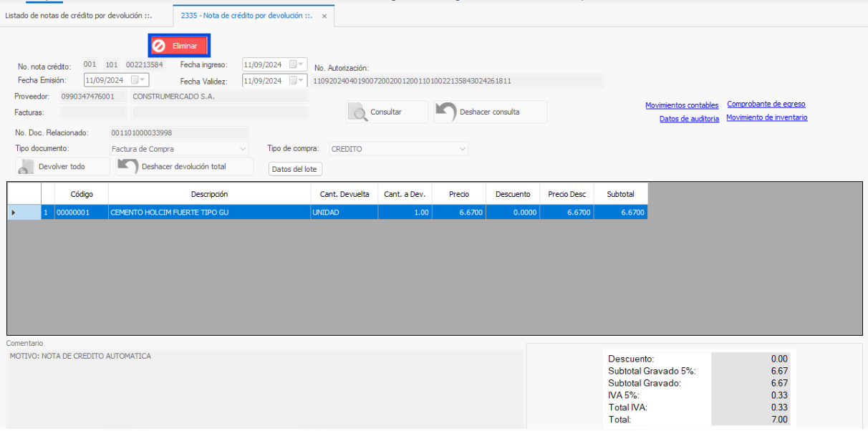
Task: Click the undo arrow icon on Deshacer consulta
Action: (446, 112)
